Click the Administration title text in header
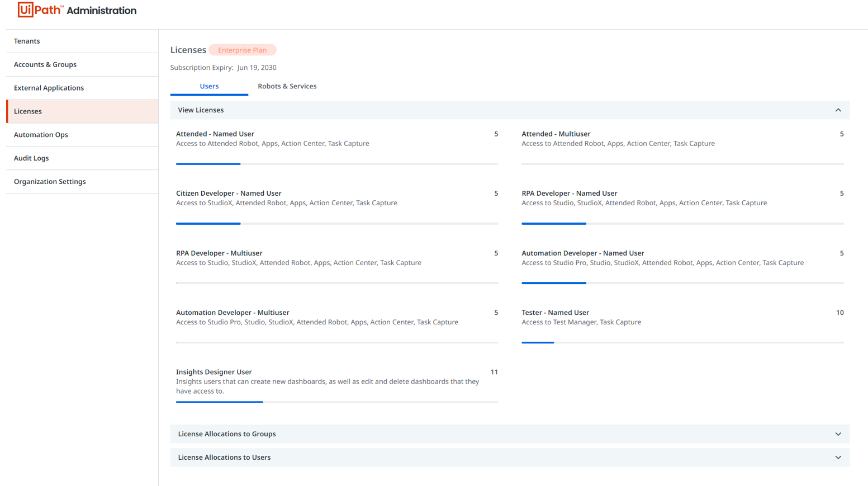This screenshot has width=868, height=486. click(x=101, y=11)
